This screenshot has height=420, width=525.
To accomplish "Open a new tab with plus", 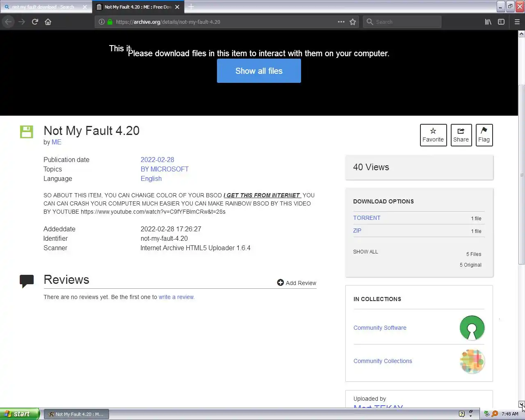I will point(191,7).
